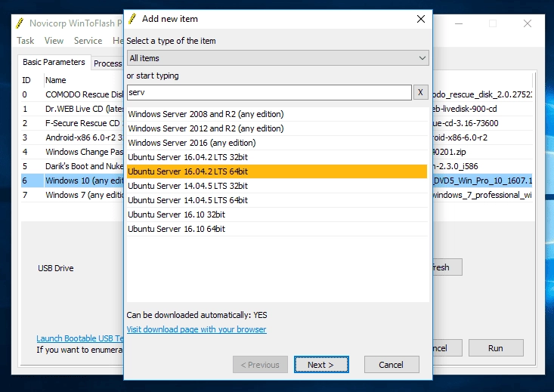
Task: Click the partially hidden Refresh button
Action: click(447, 267)
